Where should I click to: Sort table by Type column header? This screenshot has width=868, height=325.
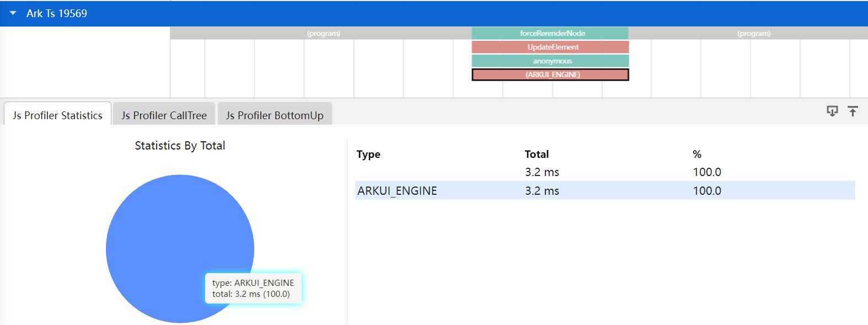click(x=368, y=154)
